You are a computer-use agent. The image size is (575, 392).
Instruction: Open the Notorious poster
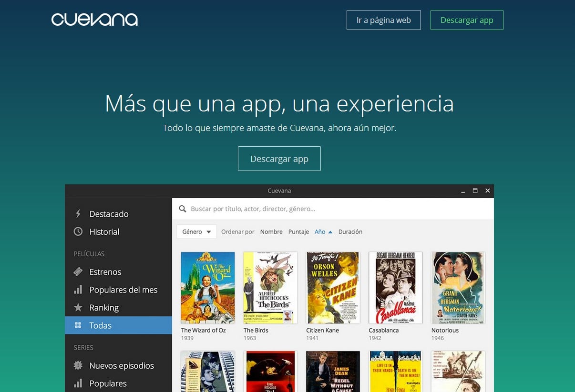coord(458,288)
